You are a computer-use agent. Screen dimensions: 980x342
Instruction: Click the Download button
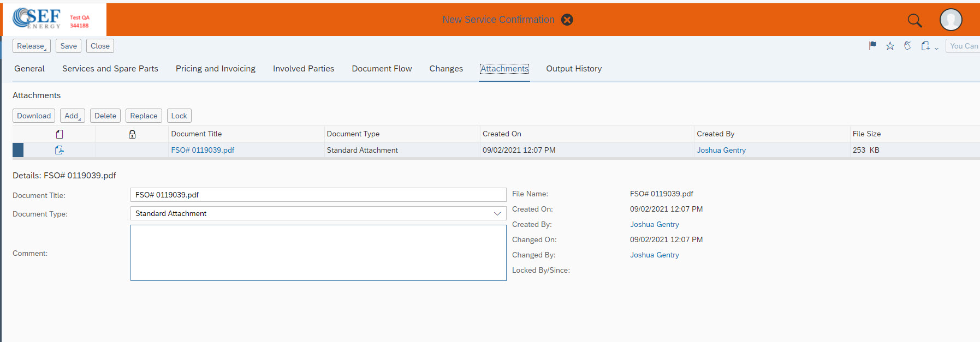pos(34,116)
